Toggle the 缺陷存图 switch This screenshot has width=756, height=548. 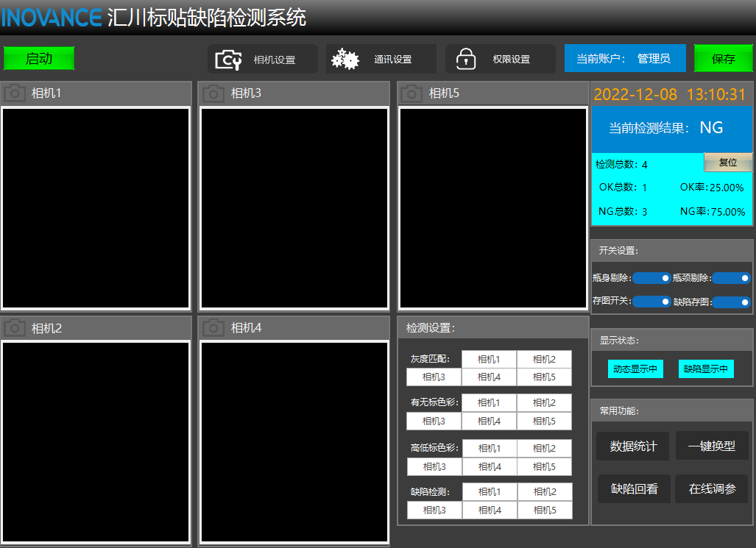coord(731,302)
